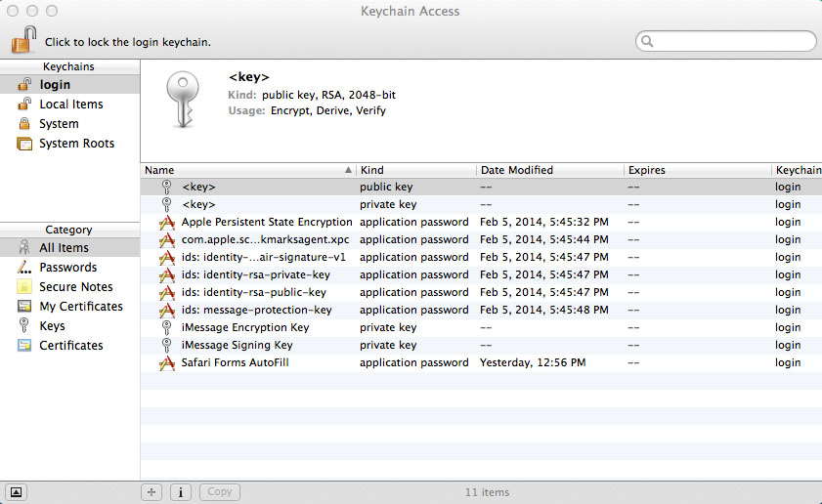Select Apple Persistent State Encryption item
Viewport: 822px width, 504px height.
click(481, 222)
